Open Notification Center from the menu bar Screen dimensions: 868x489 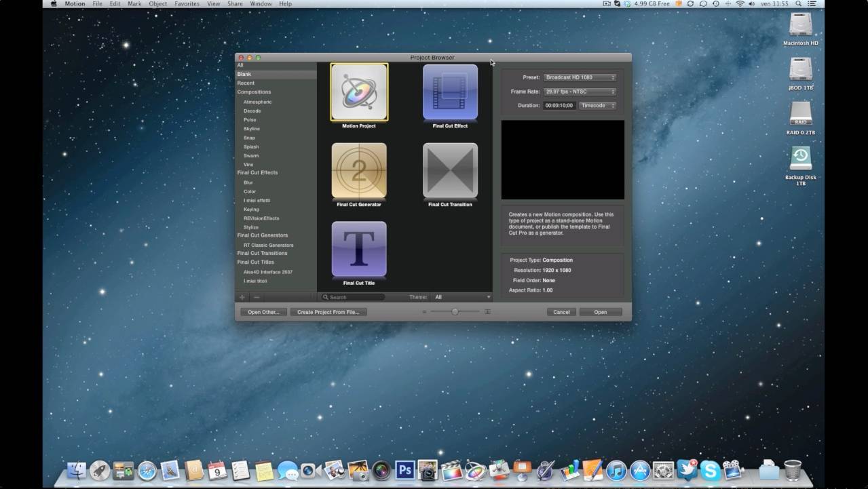812,3
